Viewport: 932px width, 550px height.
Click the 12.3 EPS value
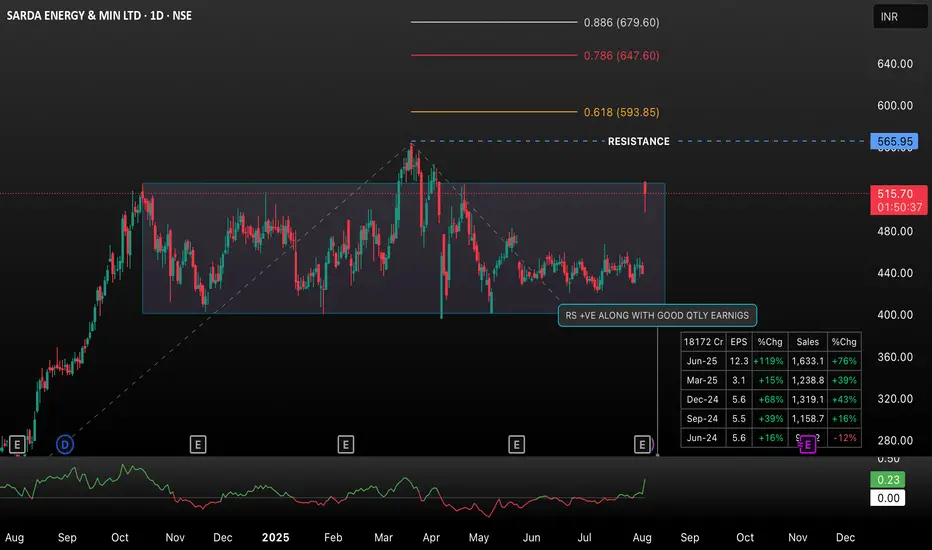pos(739,361)
